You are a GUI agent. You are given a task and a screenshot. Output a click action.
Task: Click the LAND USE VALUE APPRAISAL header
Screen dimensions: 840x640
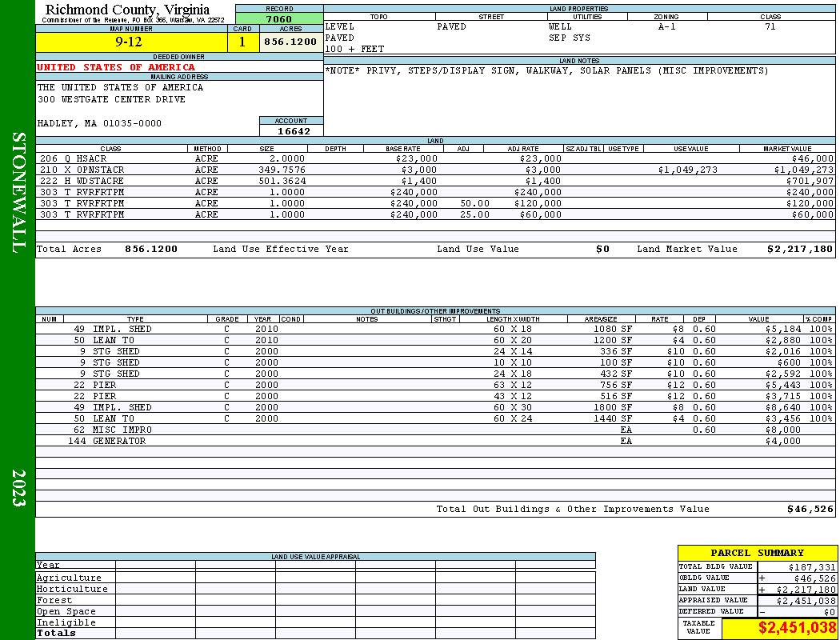315,557
